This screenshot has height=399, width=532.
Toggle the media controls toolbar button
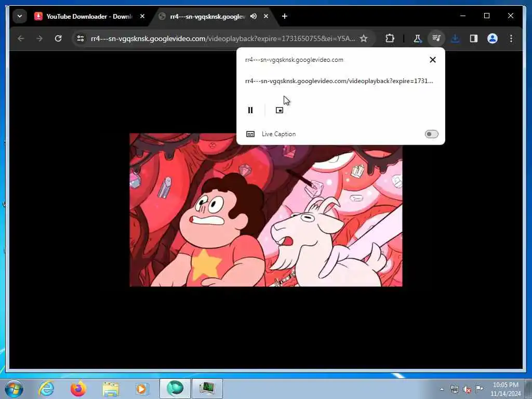tap(436, 38)
